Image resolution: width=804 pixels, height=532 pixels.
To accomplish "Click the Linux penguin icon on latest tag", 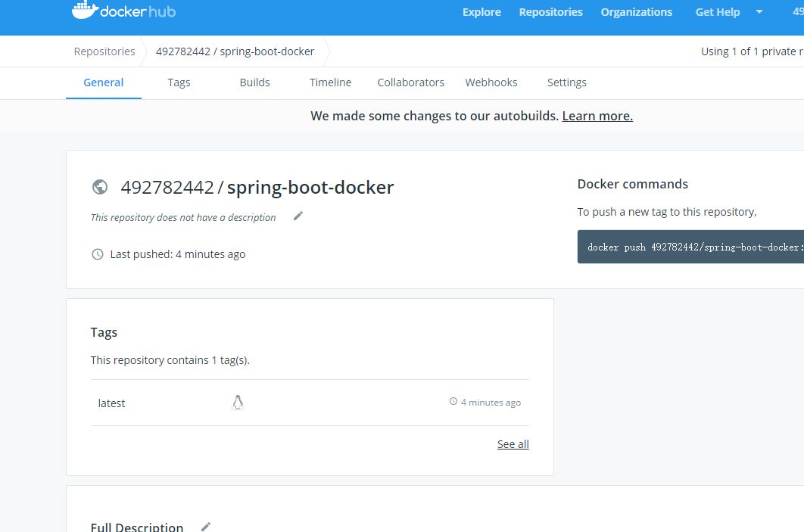I will tap(238, 403).
